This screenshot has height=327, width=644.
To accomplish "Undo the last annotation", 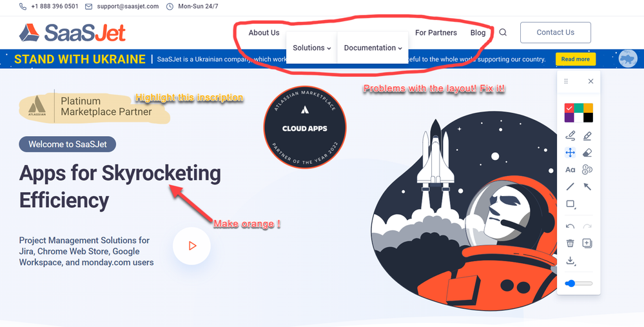I will coord(570,226).
